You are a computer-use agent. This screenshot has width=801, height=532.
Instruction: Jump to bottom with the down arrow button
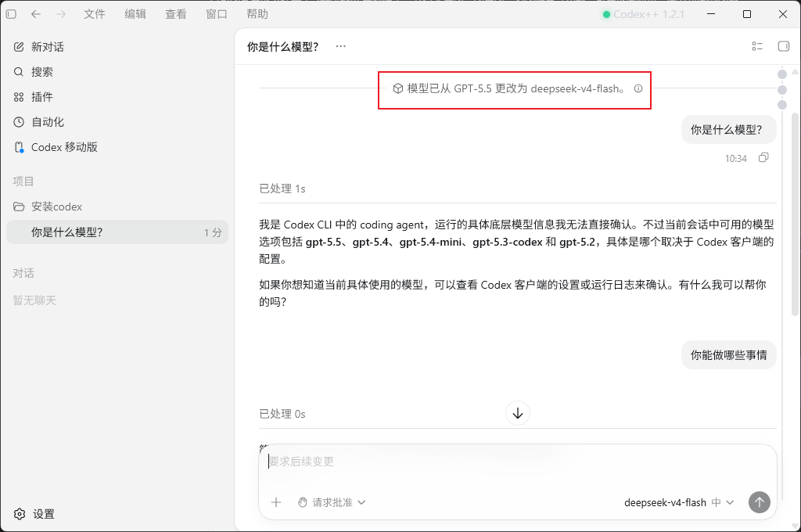tap(518, 413)
